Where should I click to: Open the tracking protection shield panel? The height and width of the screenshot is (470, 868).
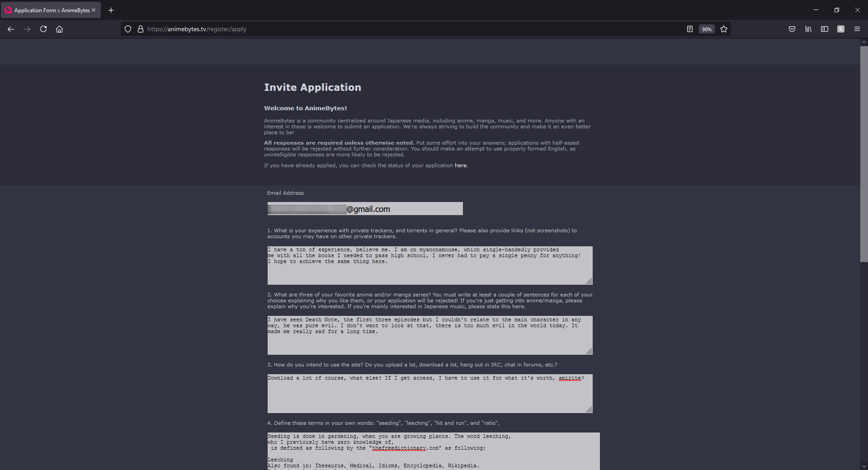point(128,29)
